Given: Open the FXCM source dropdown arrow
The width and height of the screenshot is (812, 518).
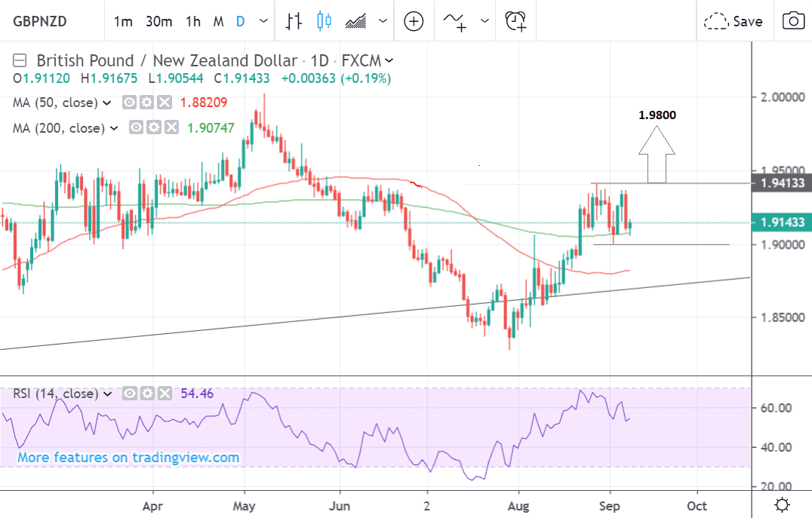Looking at the screenshot, I should (x=389, y=60).
